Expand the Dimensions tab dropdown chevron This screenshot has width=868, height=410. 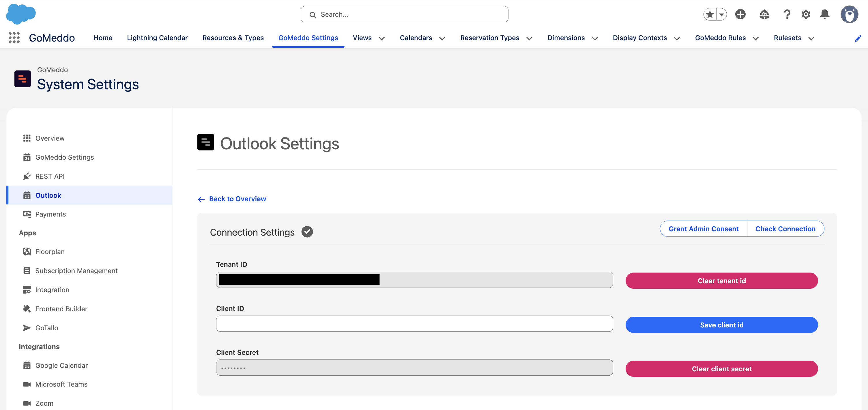[595, 38]
